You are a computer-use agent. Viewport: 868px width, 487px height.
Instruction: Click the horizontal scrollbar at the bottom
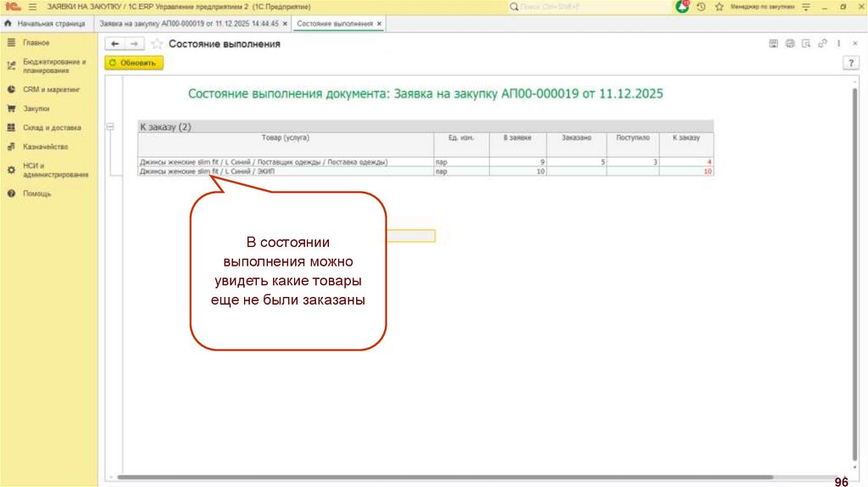446,477
